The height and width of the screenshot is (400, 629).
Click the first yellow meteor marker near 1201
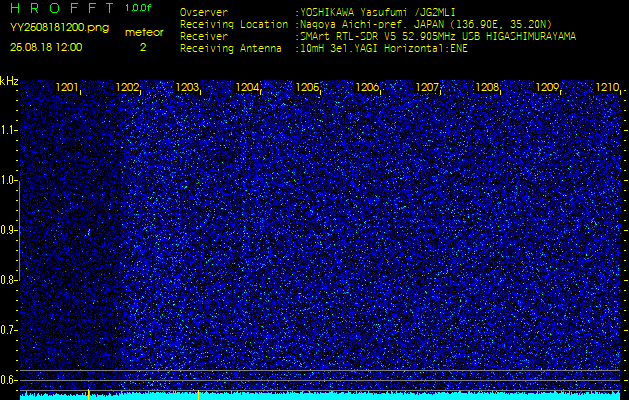(88, 394)
